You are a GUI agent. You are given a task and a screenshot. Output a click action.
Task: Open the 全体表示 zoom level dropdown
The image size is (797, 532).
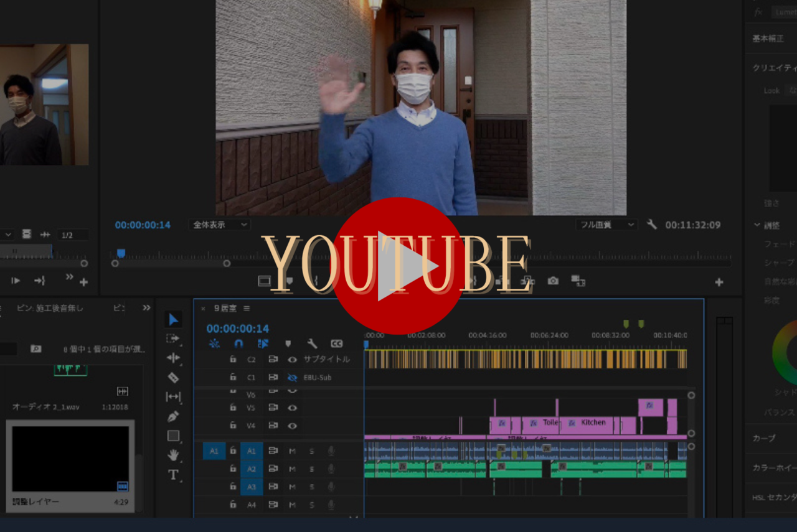point(220,225)
